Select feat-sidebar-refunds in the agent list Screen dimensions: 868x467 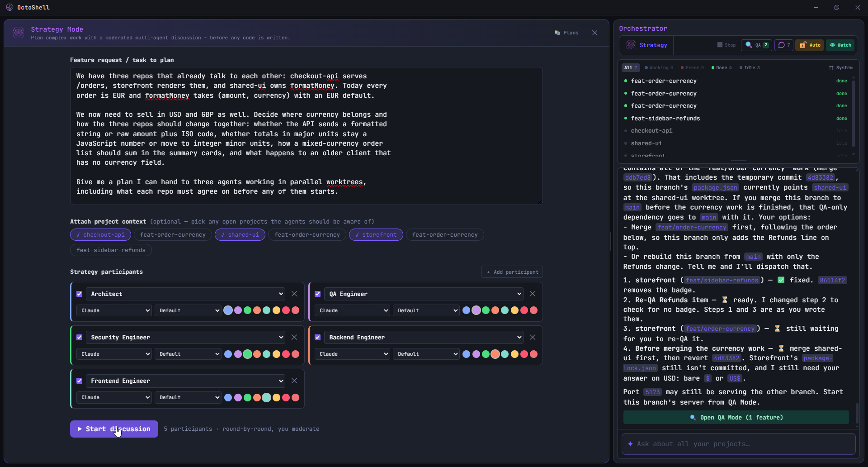click(x=736, y=118)
